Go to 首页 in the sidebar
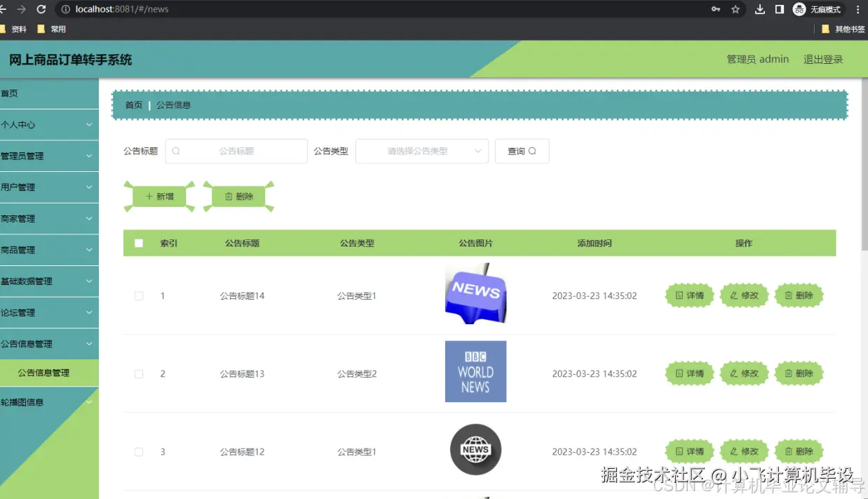 click(49, 93)
